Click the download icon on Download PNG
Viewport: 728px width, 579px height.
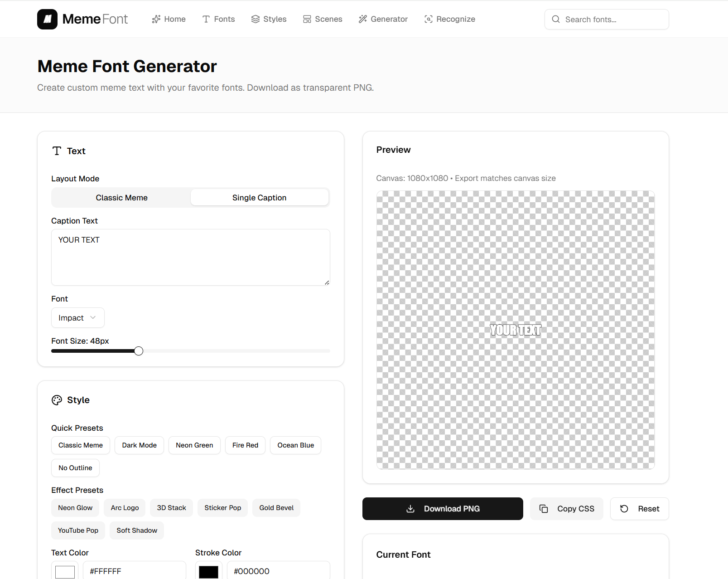[x=410, y=509]
